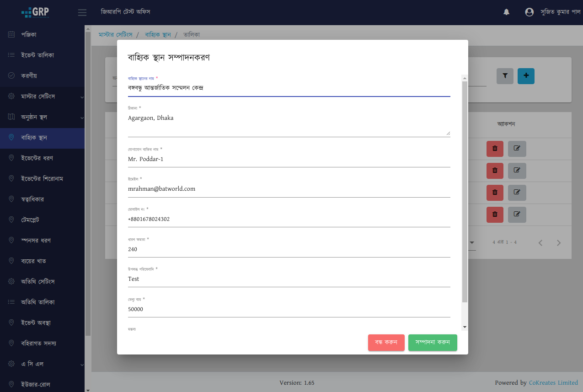Click the মাস্টার সেটিংস gear icon
This screenshot has height=392, width=583.
coord(11,97)
